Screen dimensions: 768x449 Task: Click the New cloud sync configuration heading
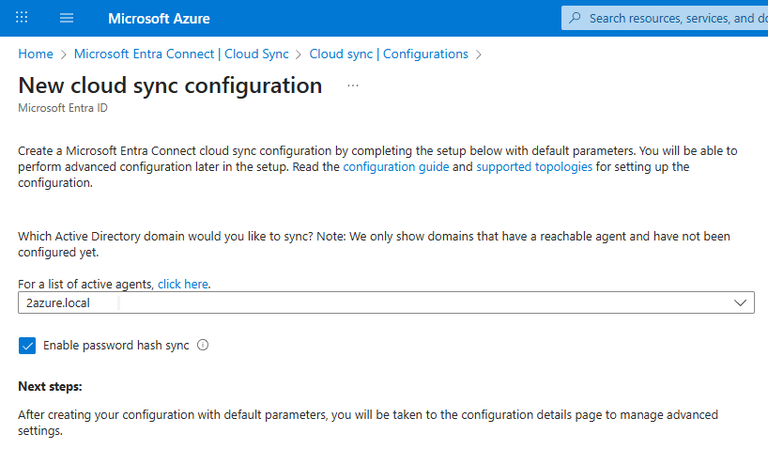point(170,86)
